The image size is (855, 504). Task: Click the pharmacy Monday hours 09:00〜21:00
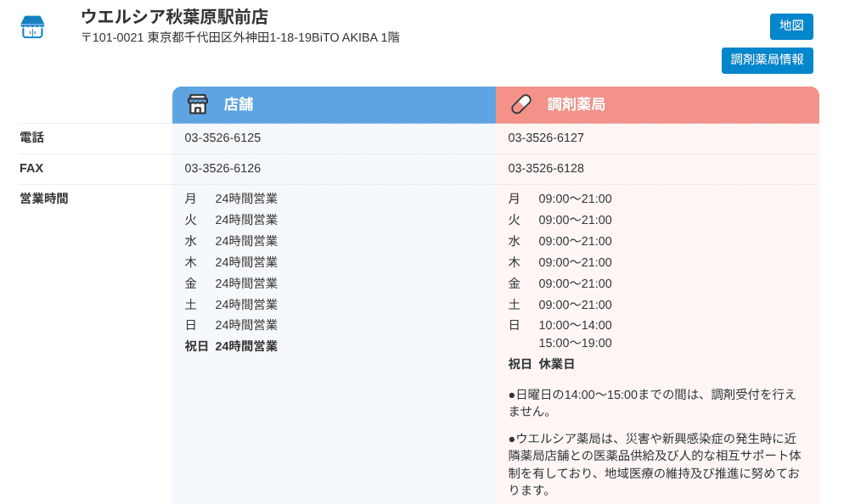click(575, 199)
